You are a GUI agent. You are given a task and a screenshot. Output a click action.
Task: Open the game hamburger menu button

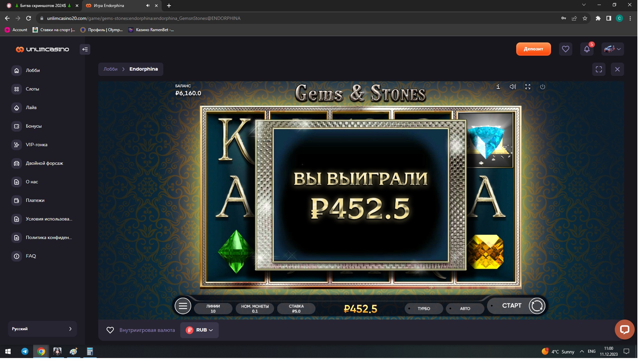click(183, 306)
